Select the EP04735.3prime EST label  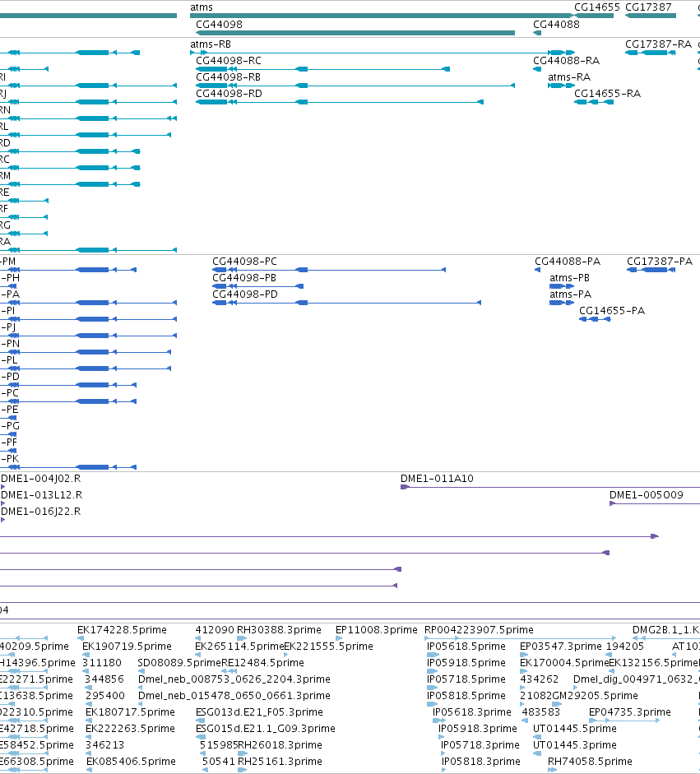coord(630,712)
